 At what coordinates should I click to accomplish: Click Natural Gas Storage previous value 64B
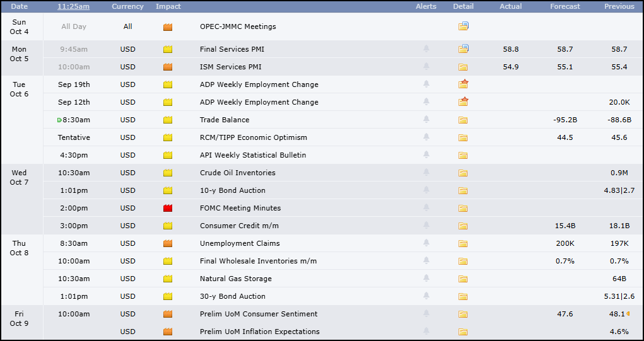coord(619,279)
